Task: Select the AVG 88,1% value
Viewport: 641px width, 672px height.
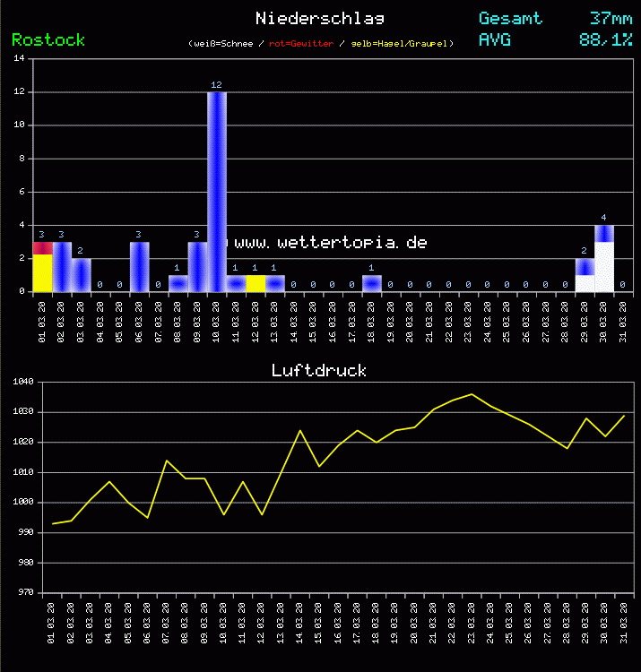Action: pos(606,39)
